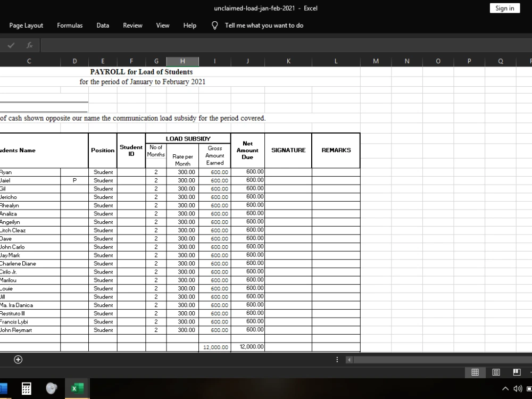Click the Sign in button
This screenshot has height=399, width=532.
504,8
